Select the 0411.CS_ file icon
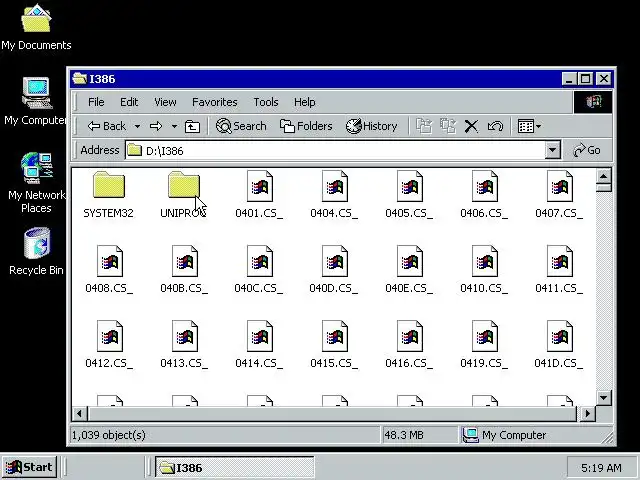The height and width of the screenshot is (480, 640). click(x=560, y=261)
